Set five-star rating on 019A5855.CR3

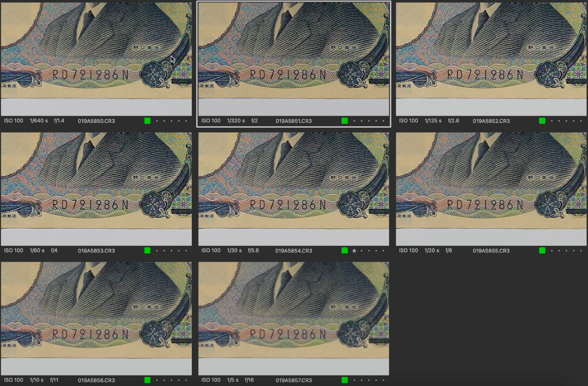582,251
